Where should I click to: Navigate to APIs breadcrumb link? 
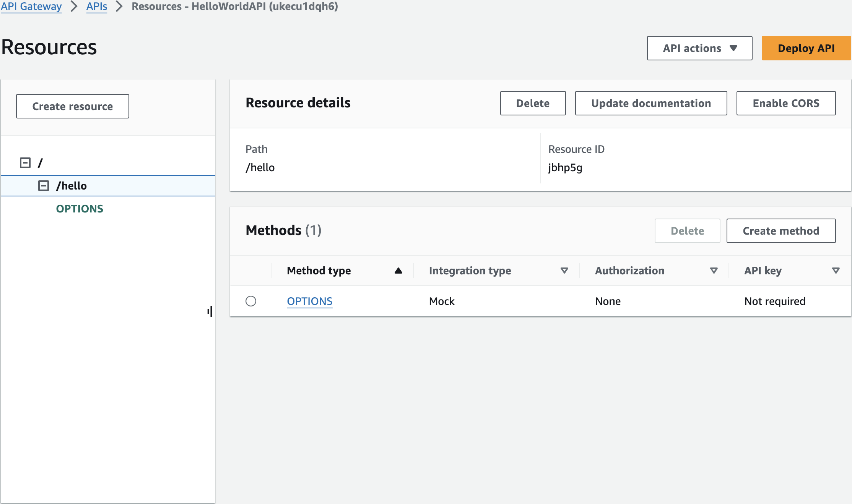tap(97, 6)
